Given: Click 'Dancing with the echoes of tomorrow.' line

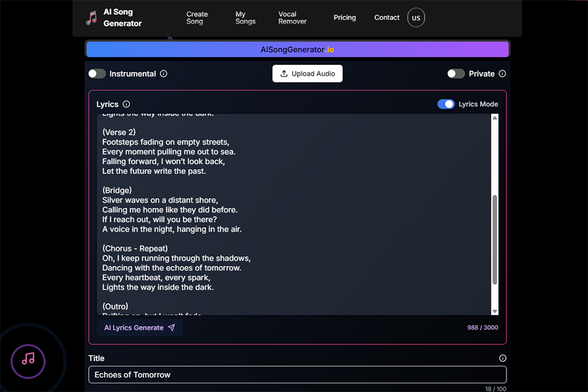Looking at the screenshot, I should coord(171,268).
